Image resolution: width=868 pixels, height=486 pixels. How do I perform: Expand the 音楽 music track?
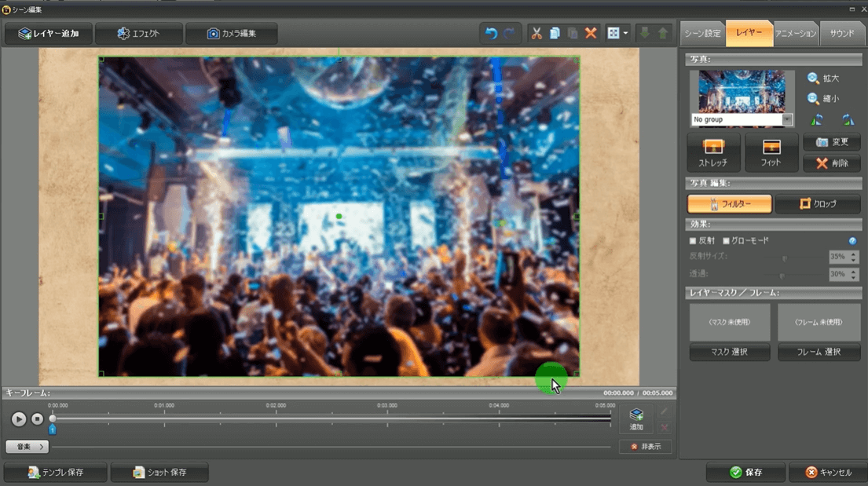point(27,447)
